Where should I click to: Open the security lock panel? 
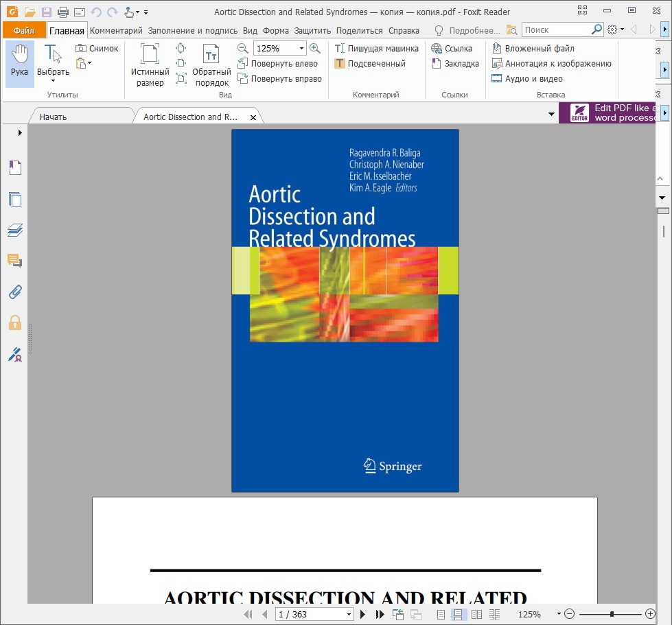pos(15,322)
